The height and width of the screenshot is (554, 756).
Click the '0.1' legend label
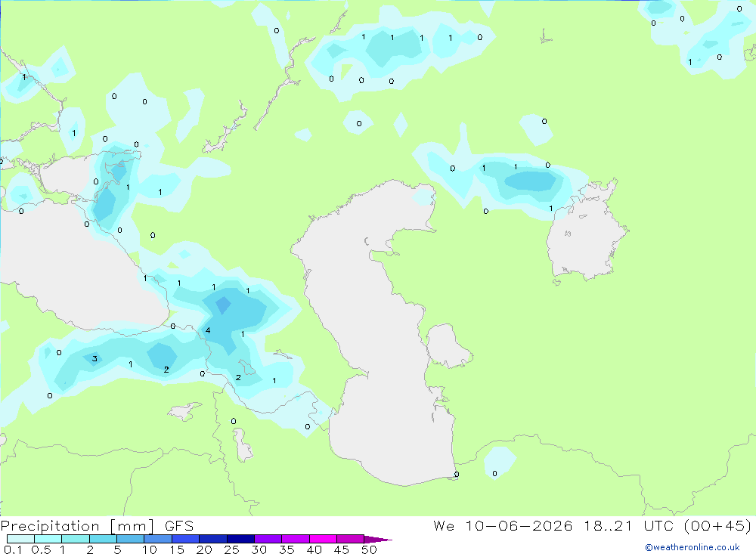pyautogui.click(x=13, y=549)
